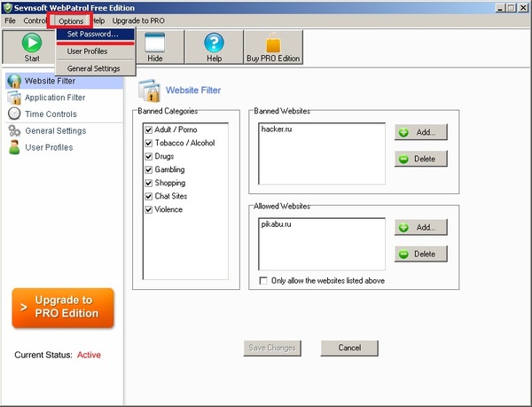Choose Set Password from the Options menu
The height and width of the screenshot is (407, 532).
click(x=92, y=35)
